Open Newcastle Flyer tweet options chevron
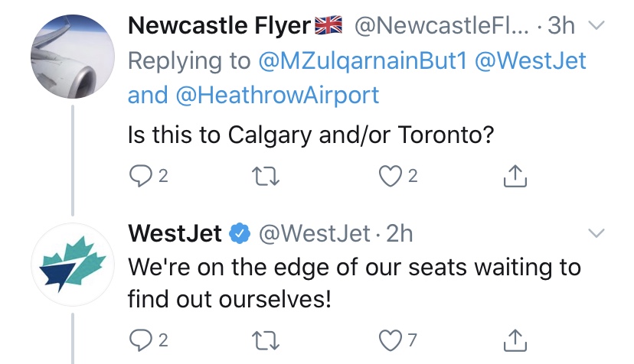The height and width of the screenshot is (364, 634). (x=595, y=25)
